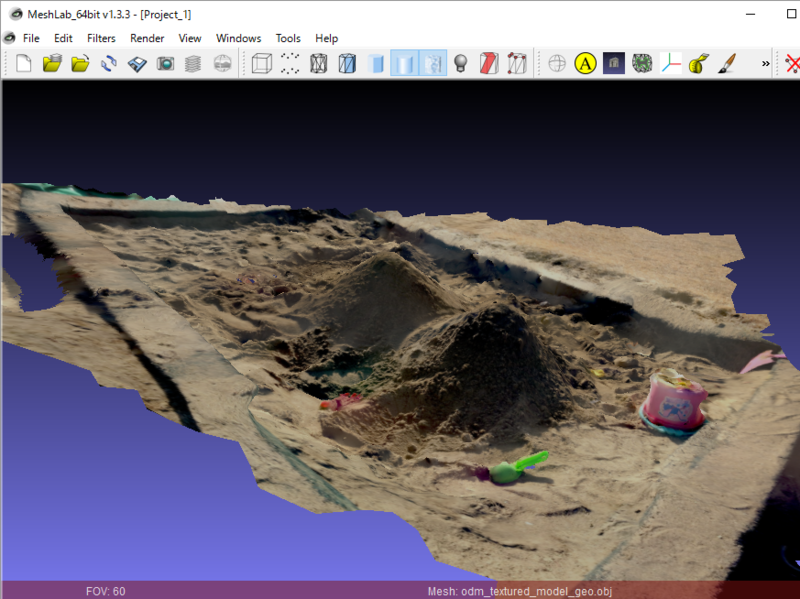Click the pink bucket in the 3D model
Image resolution: width=800 pixels, height=599 pixels.
pos(673,401)
